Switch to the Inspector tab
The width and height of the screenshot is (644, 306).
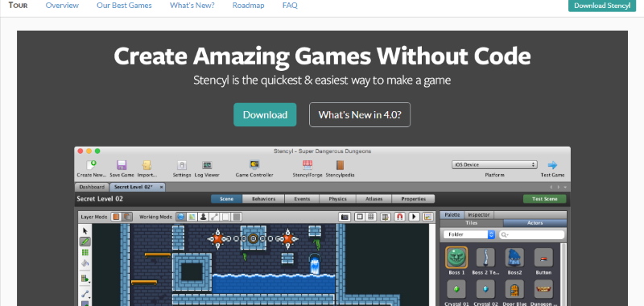click(479, 215)
